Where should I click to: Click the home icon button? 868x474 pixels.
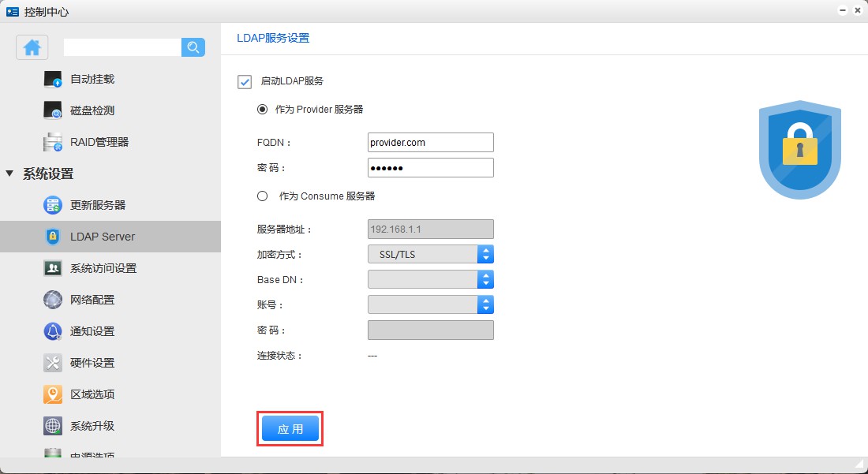click(32, 47)
